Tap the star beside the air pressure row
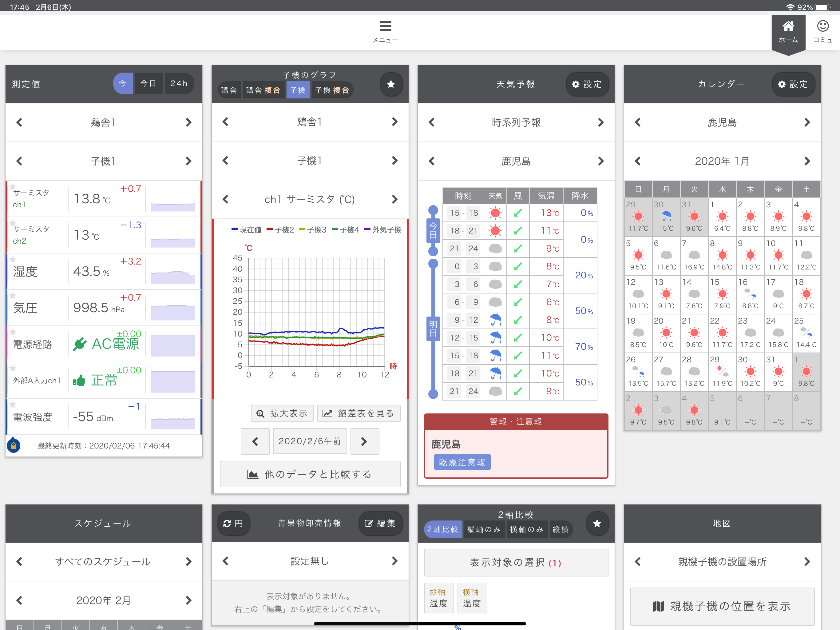Image resolution: width=840 pixels, height=630 pixels. click(x=13, y=296)
